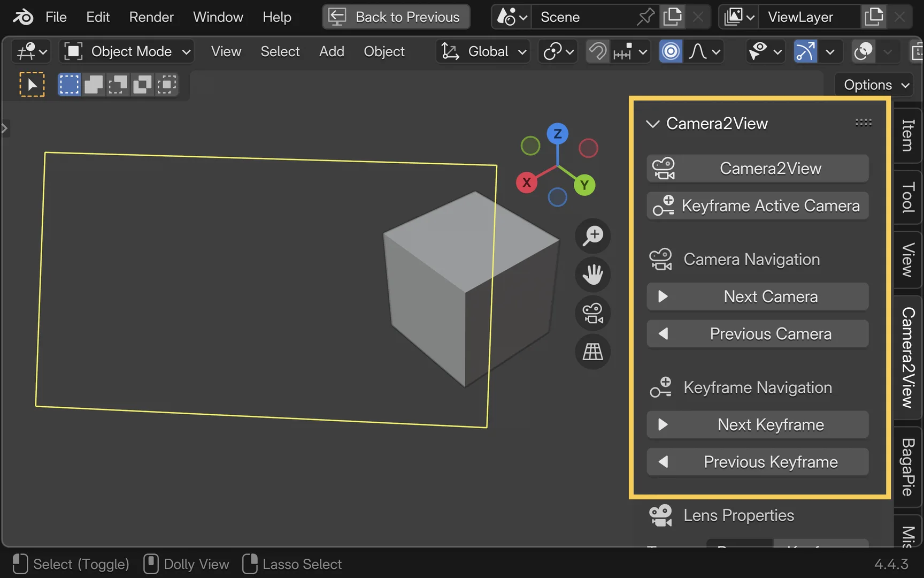Screen dimensions: 924x578
Task: Click the X axis gizmo
Action: pyautogui.click(x=527, y=182)
